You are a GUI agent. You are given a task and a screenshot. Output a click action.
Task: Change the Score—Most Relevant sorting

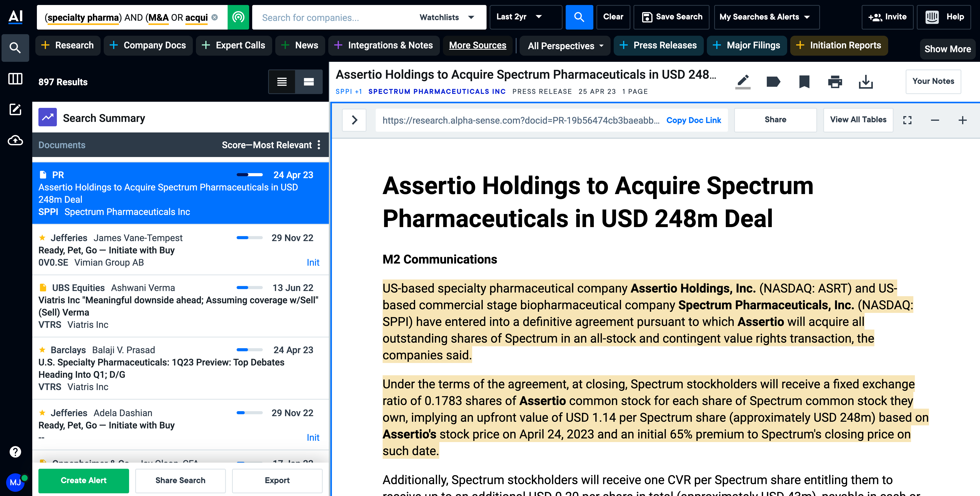(x=267, y=145)
